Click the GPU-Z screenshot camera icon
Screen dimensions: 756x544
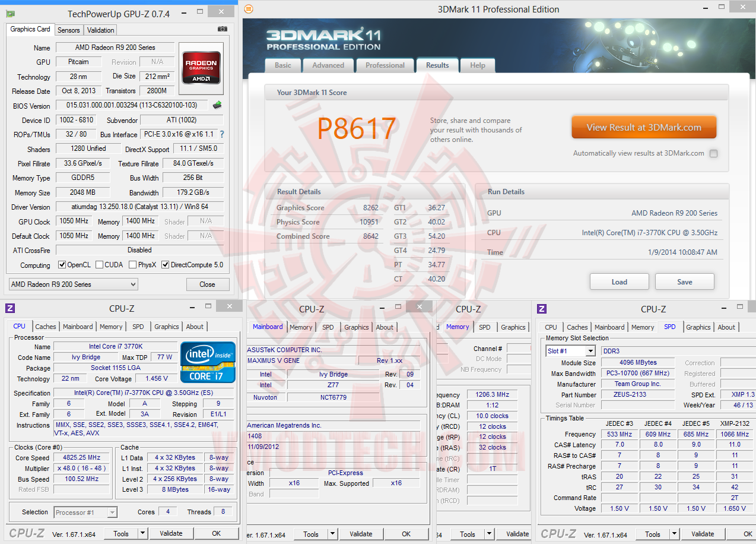(222, 29)
